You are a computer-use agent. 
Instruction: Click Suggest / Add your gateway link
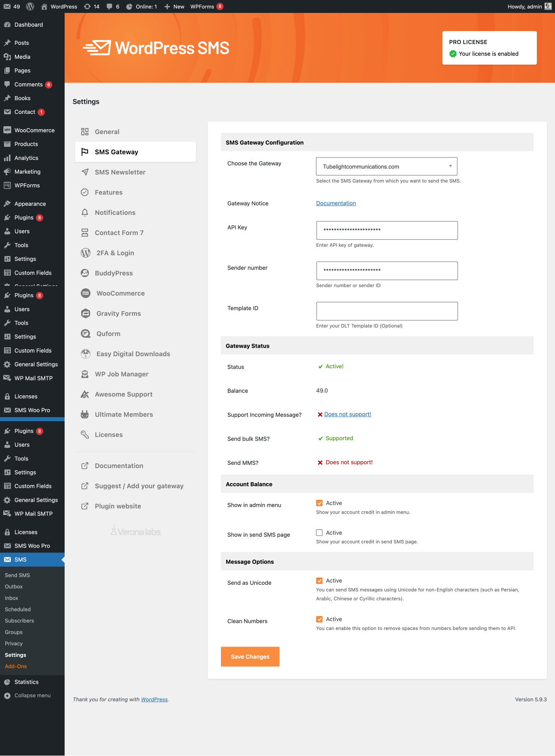coord(139,486)
